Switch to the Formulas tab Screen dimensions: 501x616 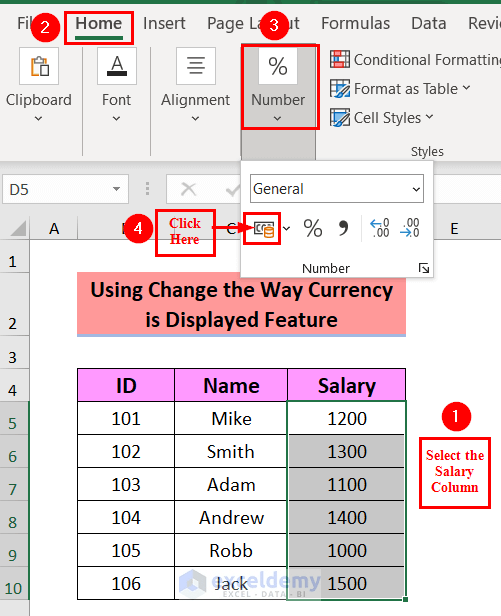(355, 24)
